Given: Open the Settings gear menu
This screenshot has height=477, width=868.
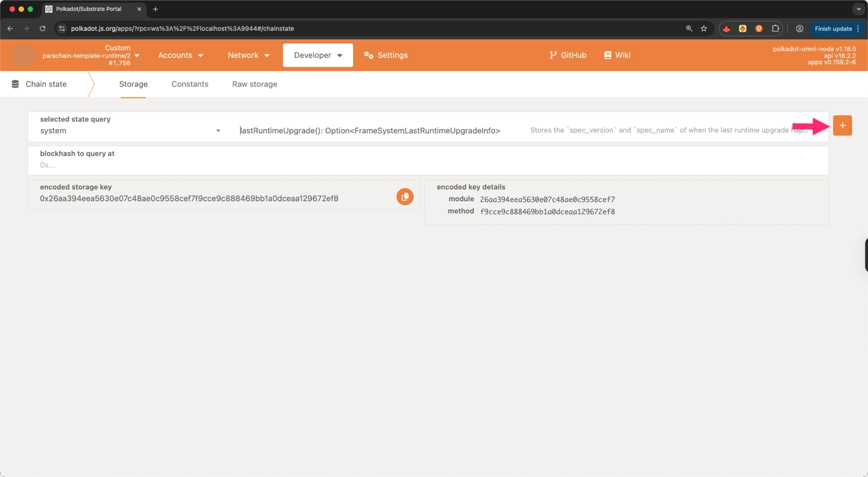Looking at the screenshot, I should (386, 55).
